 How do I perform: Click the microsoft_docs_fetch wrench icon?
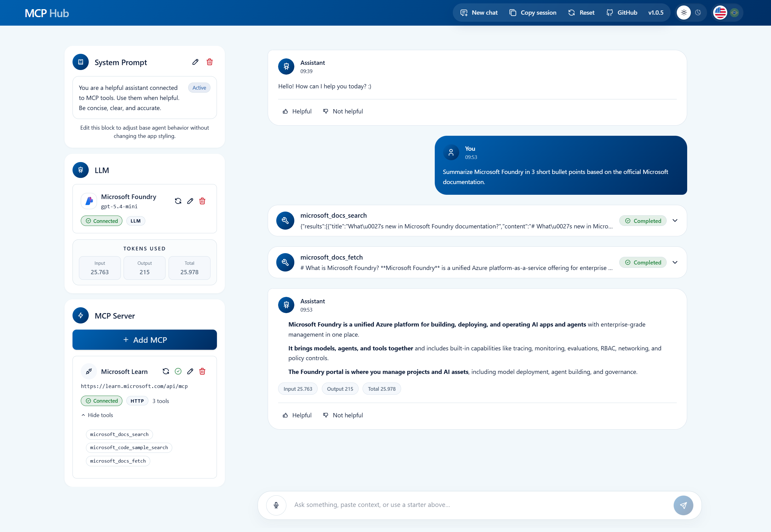click(x=285, y=262)
